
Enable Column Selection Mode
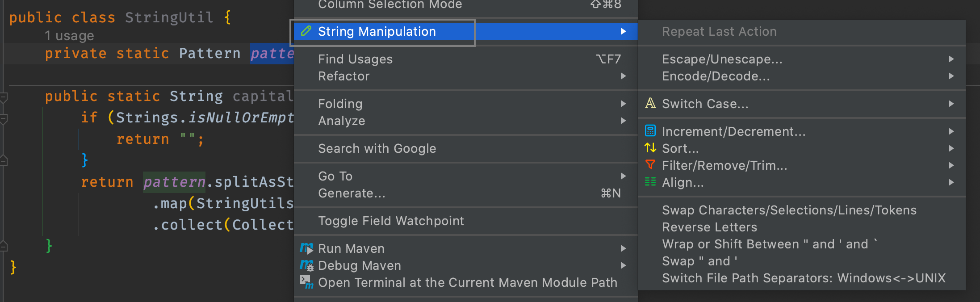coord(390,5)
